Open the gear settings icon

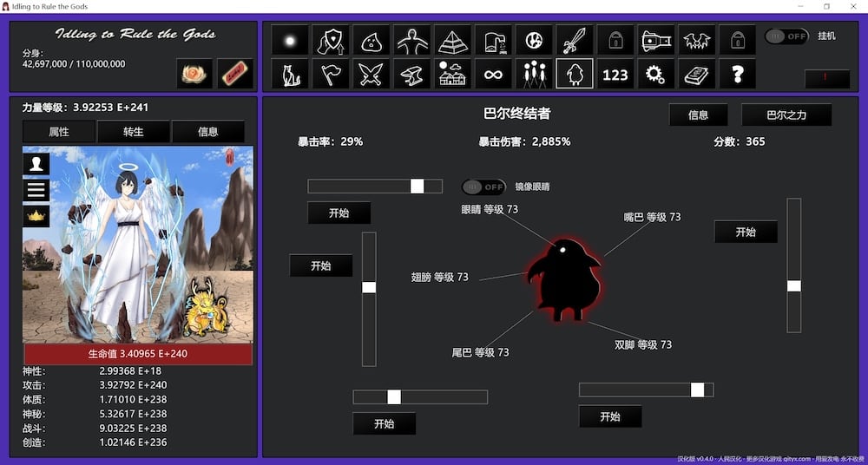pos(656,74)
